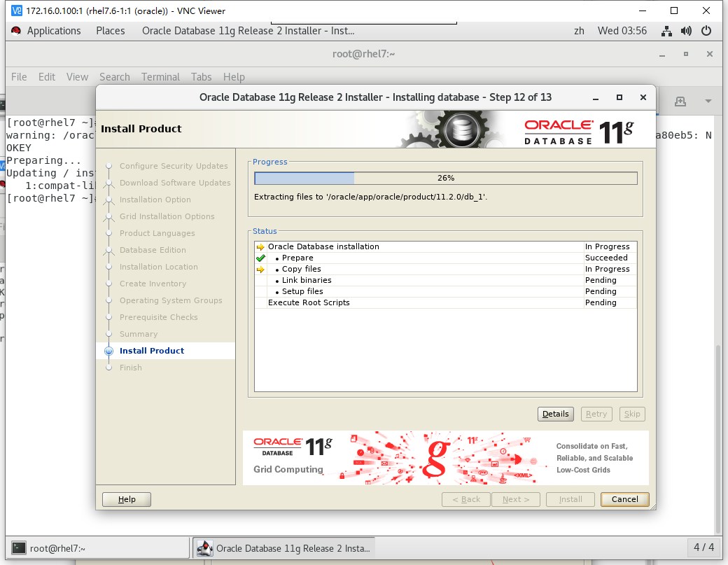Maximize the Oracle installer window

point(619,97)
